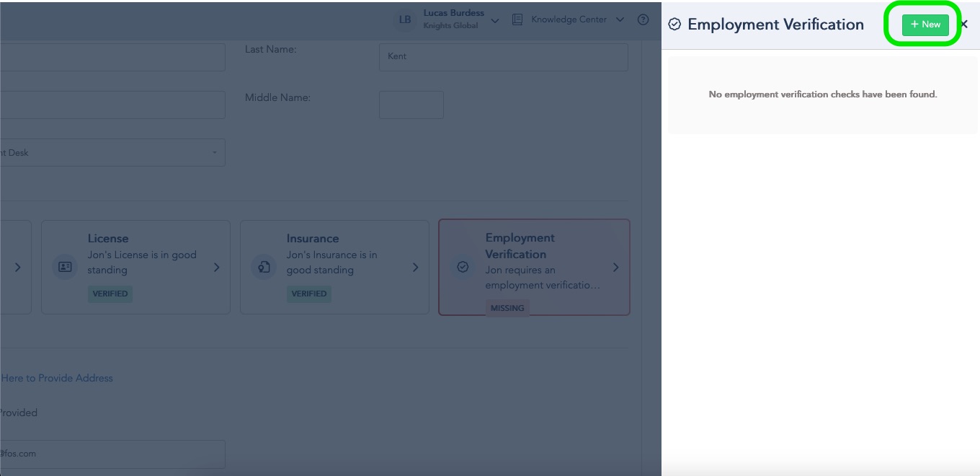980x476 pixels.
Task: Click the Lucas Burdess name text
Action: [454, 13]
